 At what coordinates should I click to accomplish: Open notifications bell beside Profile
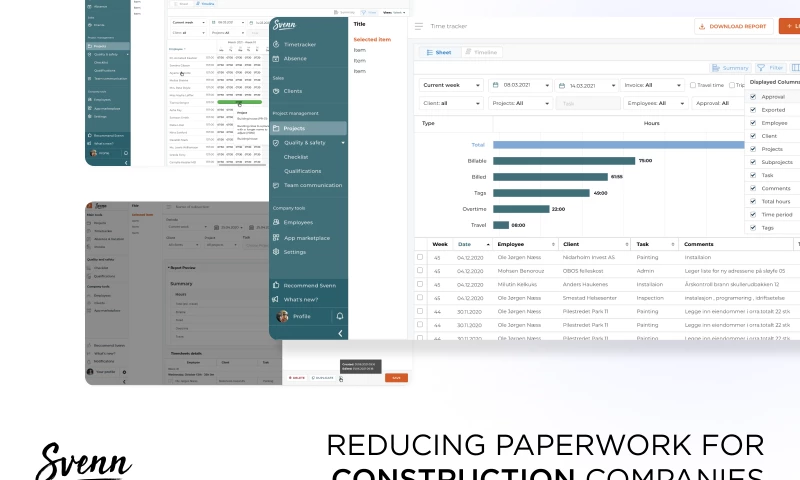click(x=340, y=316)
